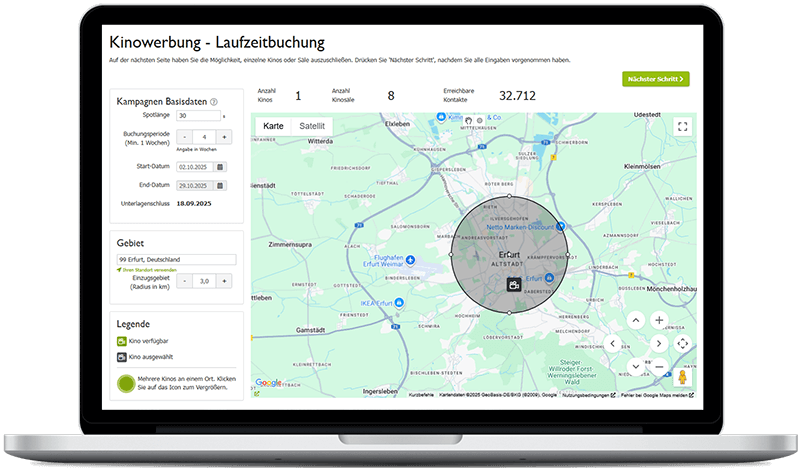Screen dimensions: 800x468
Task: Click the Street View Pegman icon
Action: coord(683,378)
